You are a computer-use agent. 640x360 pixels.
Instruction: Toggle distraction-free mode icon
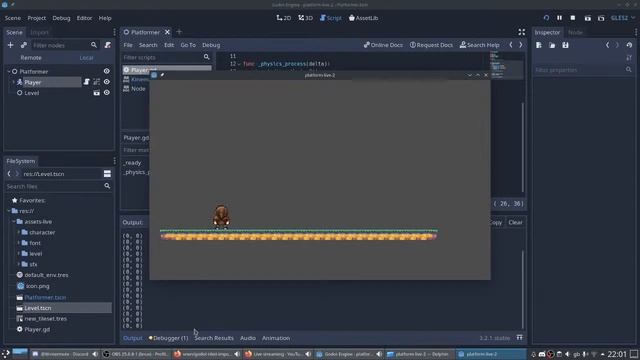[x=522, y=32]
